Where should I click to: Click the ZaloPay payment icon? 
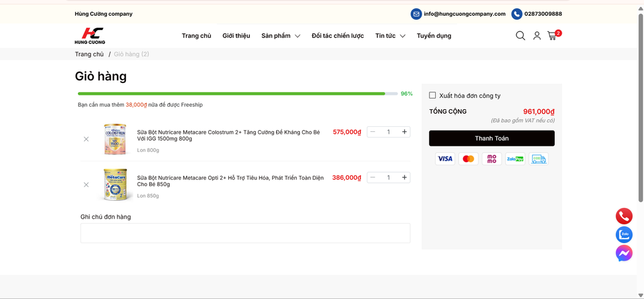(515, 159)
